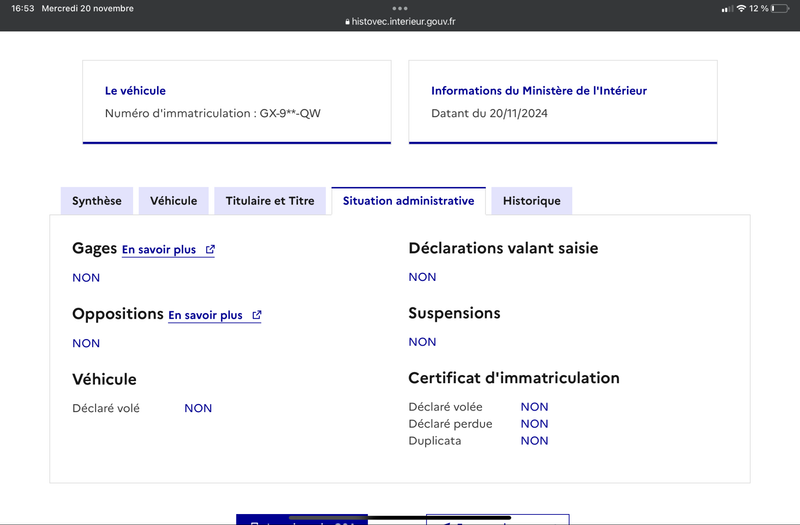Tap the Mercredi 20 novembre date in status bar
Viewport: 800px width, 525px height.
tap(87, 8)
